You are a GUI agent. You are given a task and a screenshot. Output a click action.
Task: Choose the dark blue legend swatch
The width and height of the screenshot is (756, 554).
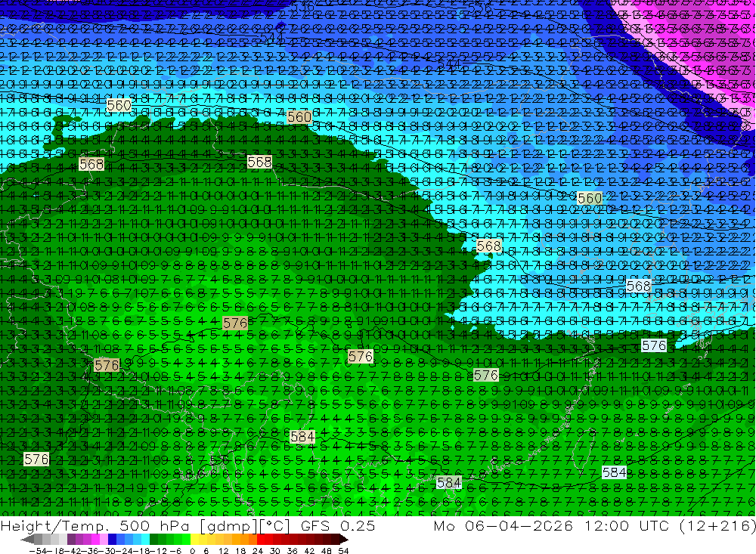[112, 540]
